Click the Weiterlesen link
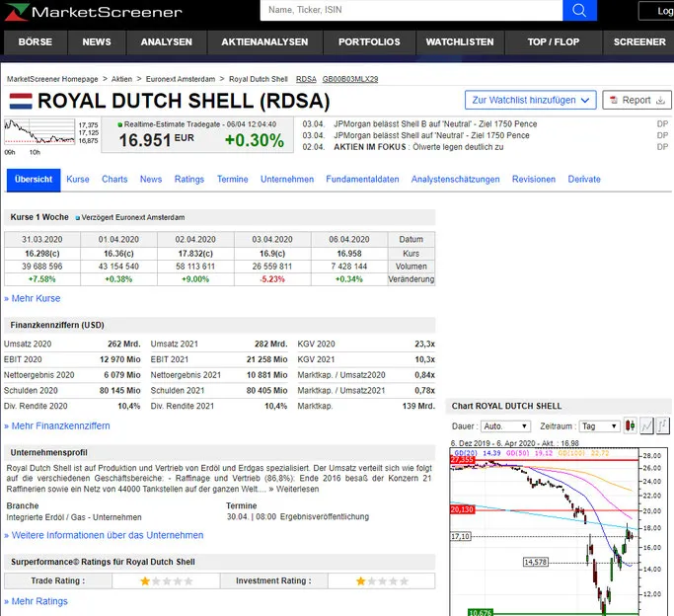 297,490
